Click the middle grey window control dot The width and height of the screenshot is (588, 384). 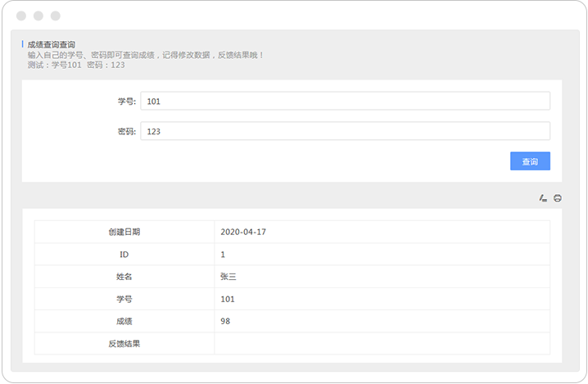point(38,16)
